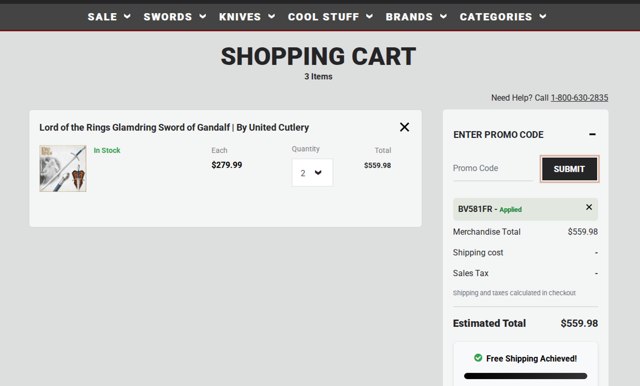The image size is (640, 386).
Task: Submit the promo code
Action: point(569,169)
